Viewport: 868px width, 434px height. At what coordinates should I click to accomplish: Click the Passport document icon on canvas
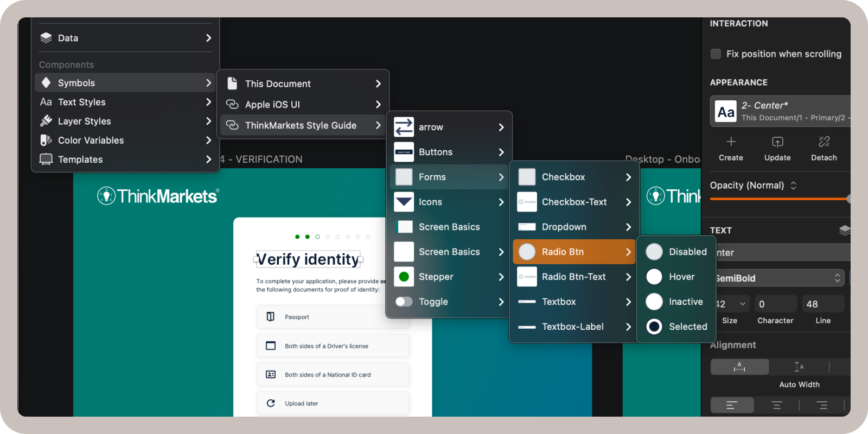pyautogui.click(x=270, y=317)
